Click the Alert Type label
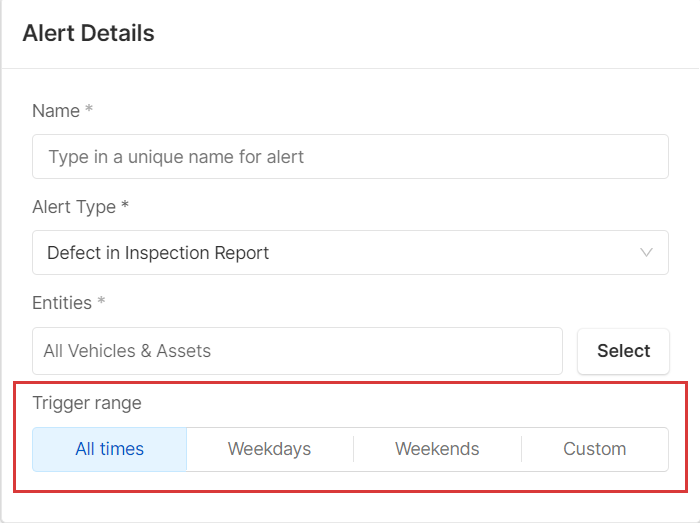700x523 pixels. click(x=74, y=207)
